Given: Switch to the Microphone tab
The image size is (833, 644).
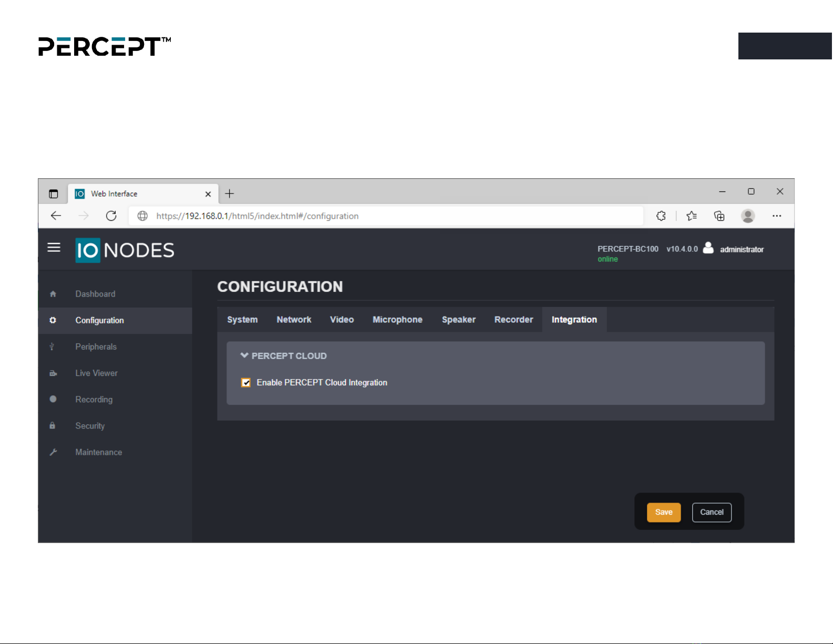Looking at the screenshot, I should coord(397,320).
